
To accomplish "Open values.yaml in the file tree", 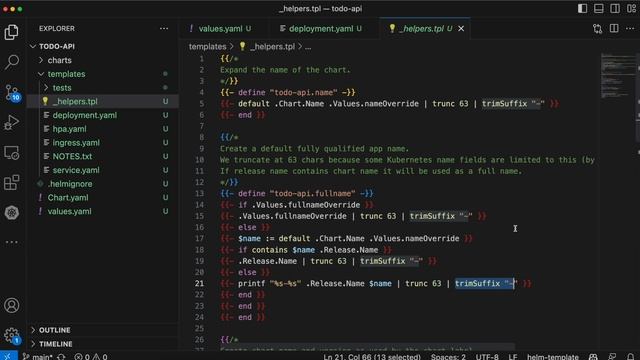I will [103, 211].
